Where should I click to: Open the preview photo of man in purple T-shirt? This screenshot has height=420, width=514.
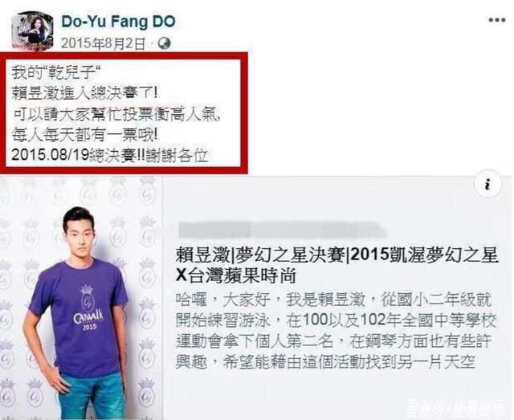coord(81,298)
